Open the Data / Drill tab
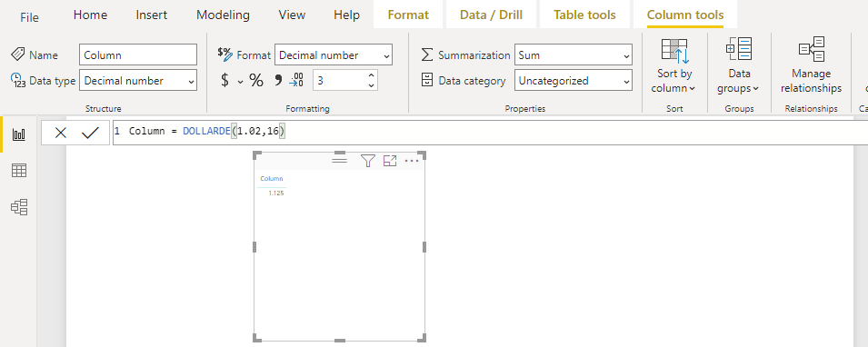 click(x=491, y=15)
